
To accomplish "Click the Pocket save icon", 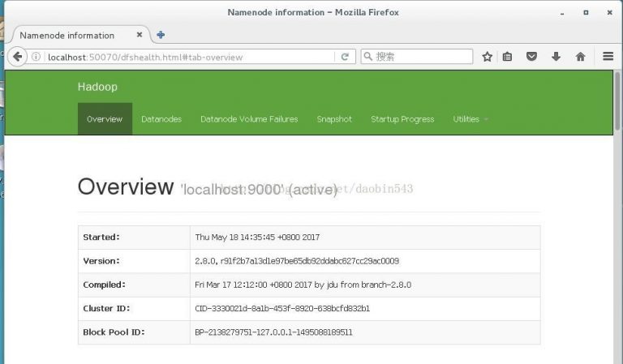I will point(532,57).
